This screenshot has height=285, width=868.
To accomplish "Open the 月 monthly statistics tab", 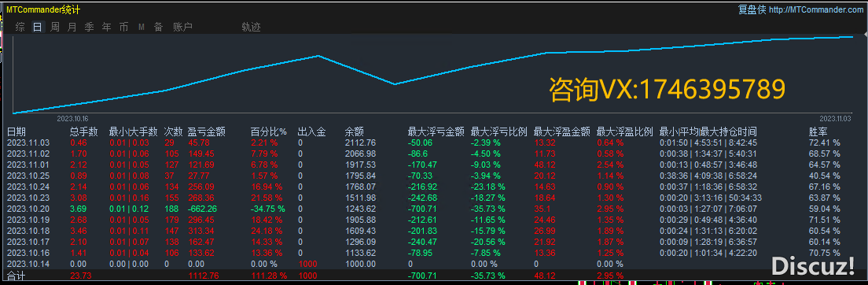I will (72, 27).
